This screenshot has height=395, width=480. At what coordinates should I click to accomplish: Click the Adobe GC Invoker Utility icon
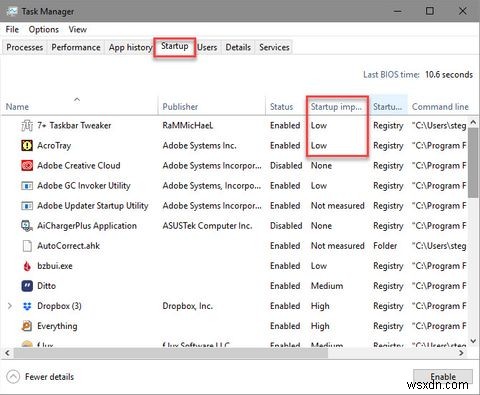click(x=27, y=186)
